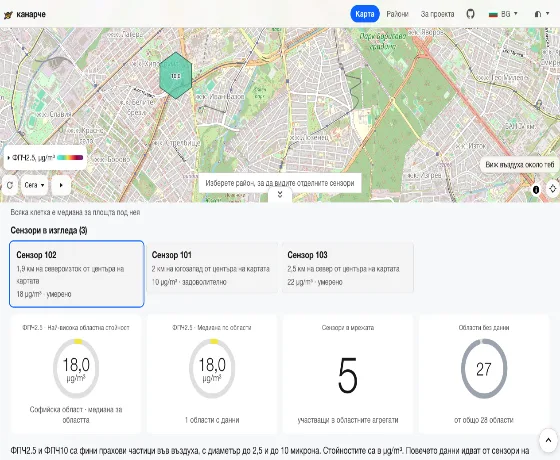Click 22 µg/m³ умерено reading
Viewport: 560px width, 460px height.
315,282
